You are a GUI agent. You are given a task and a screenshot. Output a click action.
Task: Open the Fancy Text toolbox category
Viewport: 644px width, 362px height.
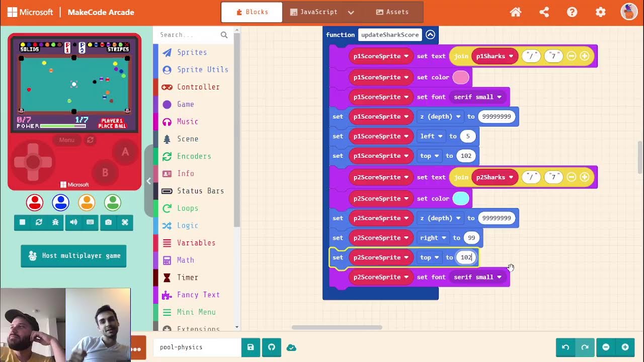point(196,295)
